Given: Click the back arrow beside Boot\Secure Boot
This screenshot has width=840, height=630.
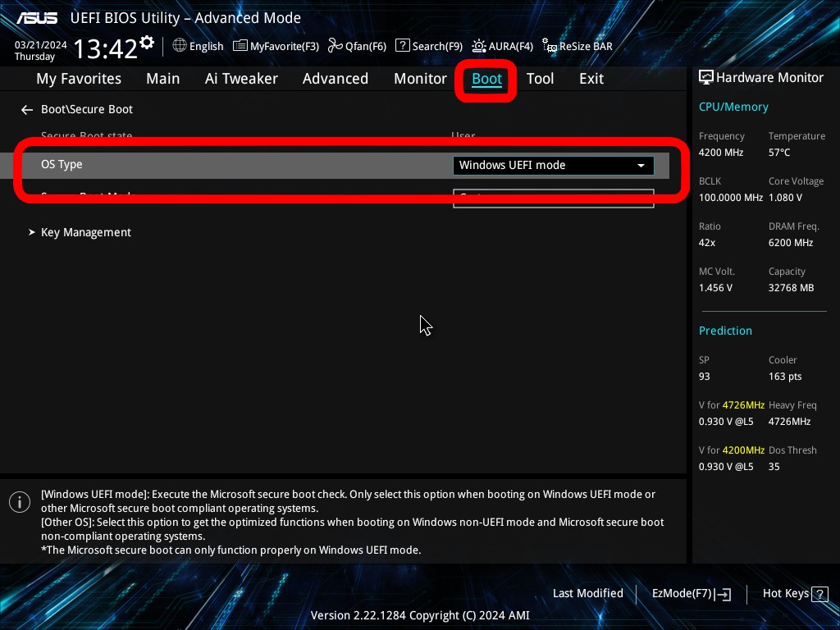Looking at the screenshot, I should pyautogui.click(x=27, y=110).
